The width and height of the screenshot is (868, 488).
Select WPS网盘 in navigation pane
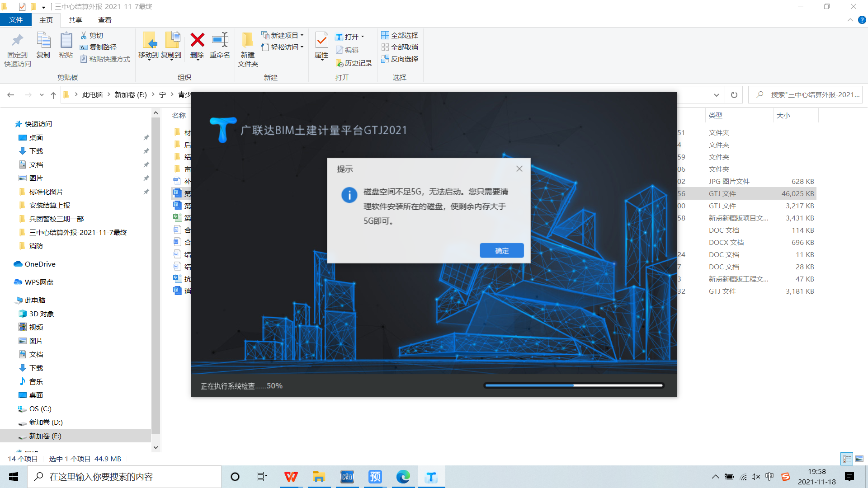(x=39, y=282)
